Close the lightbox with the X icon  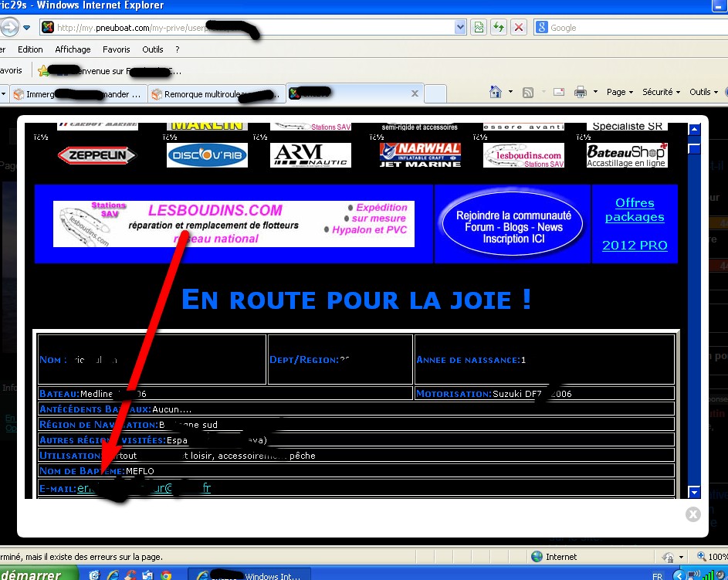click(x=692, y=514)
